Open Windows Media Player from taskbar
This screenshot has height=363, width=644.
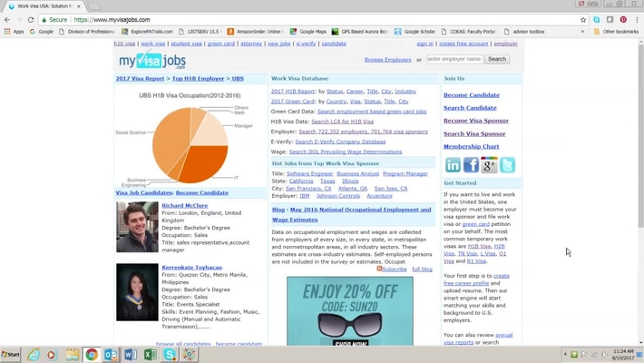coord(52,354)
